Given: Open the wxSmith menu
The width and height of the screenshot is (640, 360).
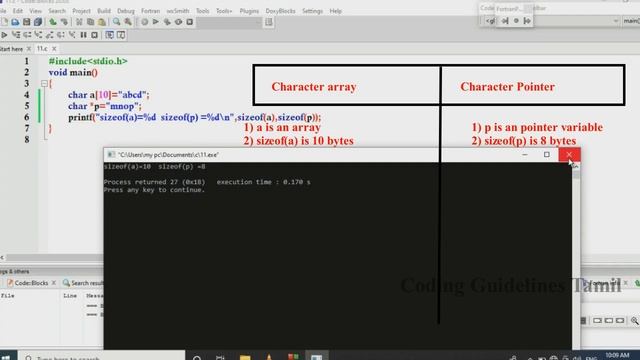Looking at the screenshot, I should [x=178, y=11].
